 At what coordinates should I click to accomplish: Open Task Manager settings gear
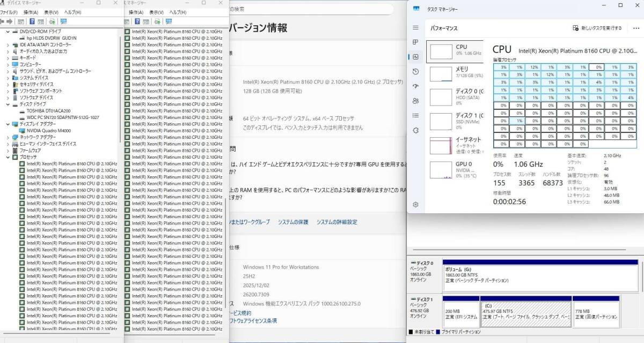click(415, 204)
